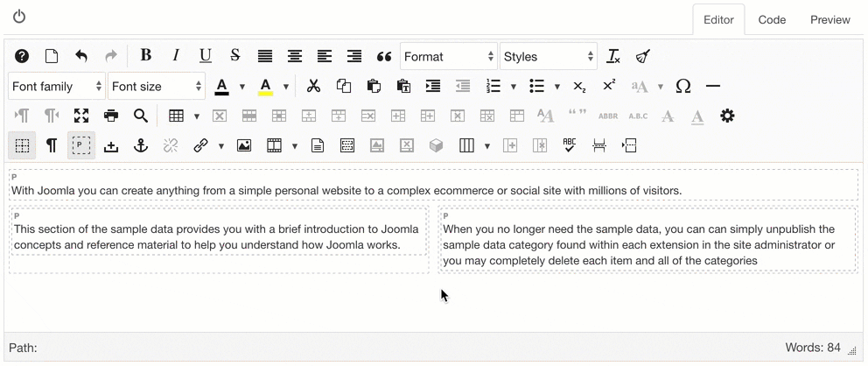Expand numbered list style arrow
Screen dimensions: 868x366
click(513, 87)
